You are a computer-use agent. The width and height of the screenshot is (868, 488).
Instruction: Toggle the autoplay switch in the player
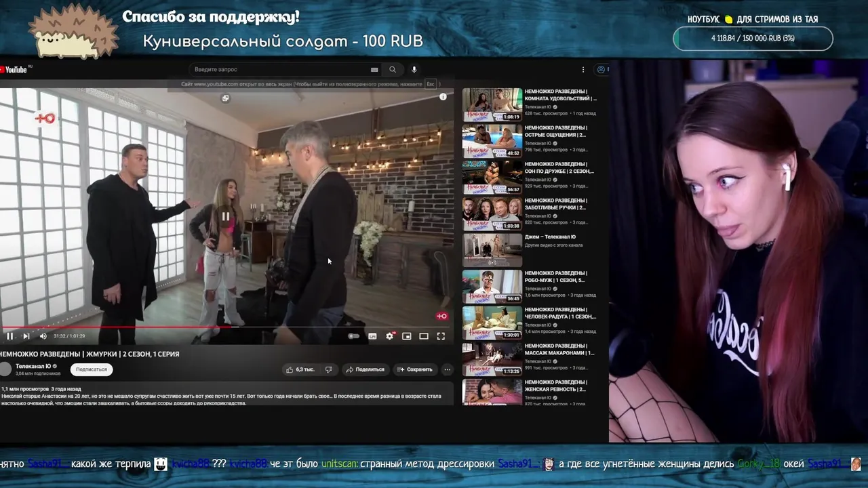pyautogui.click(x=353, y=336)
